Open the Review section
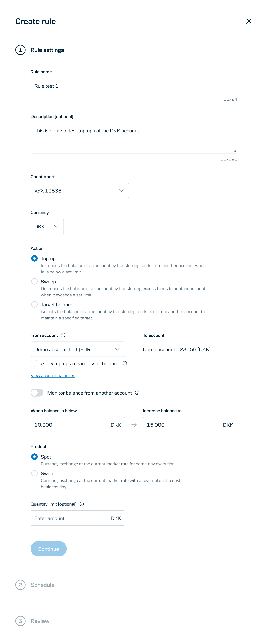This screenshot has width=268, height=644. pos(40,621)
